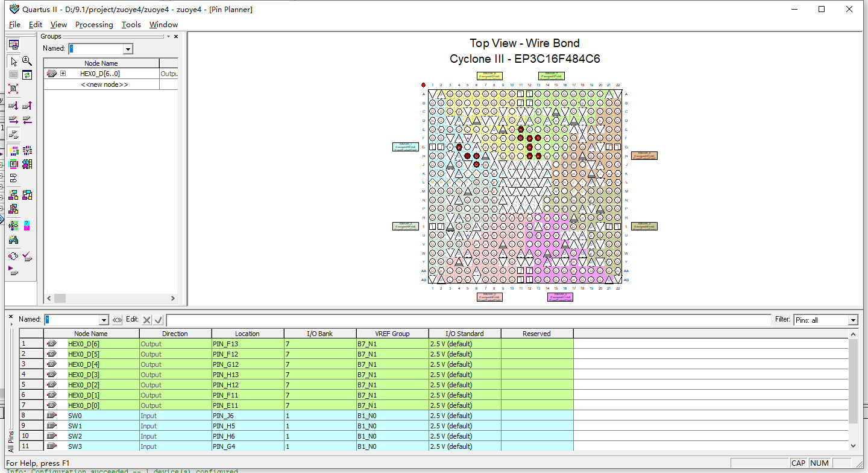The height and width of the screenshot is (473, 868).
Task: Click the red Fit in Window icon
Action: tap(13, 89)
